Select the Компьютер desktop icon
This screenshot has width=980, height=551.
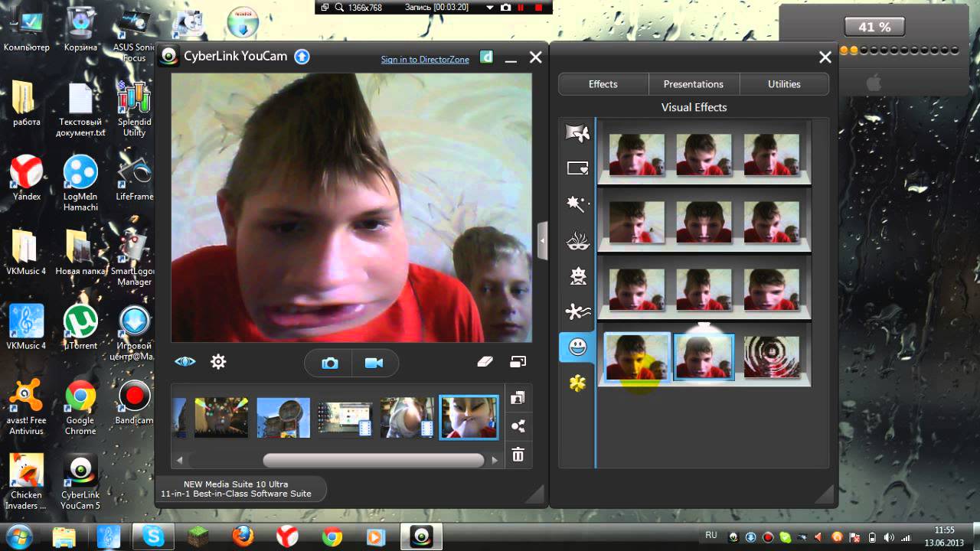[26, 29]
